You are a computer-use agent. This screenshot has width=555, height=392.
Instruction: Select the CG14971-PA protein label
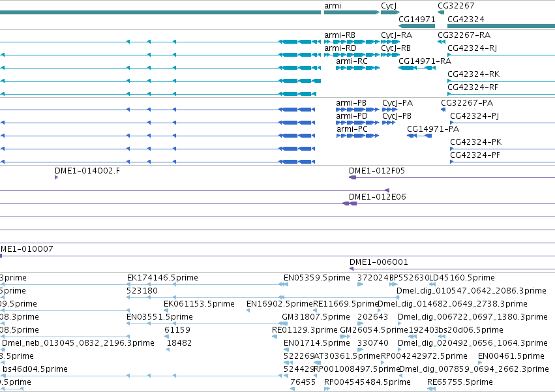[x=433, y=129]
